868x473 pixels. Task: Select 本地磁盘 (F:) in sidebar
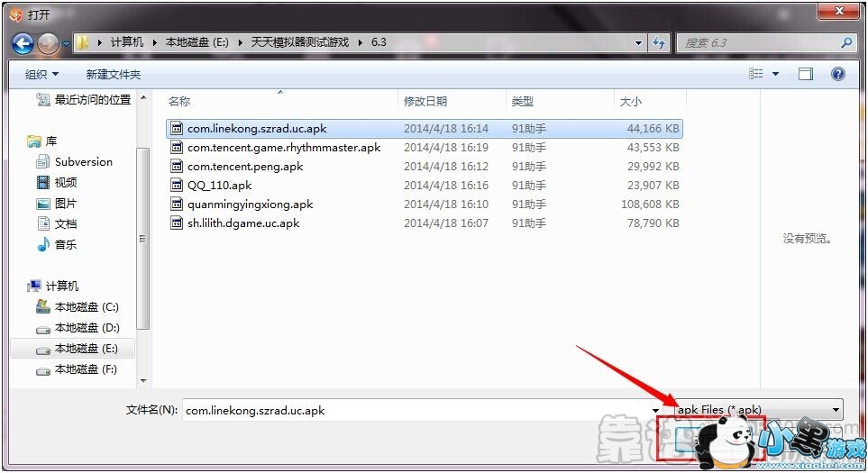coord(77,369)
